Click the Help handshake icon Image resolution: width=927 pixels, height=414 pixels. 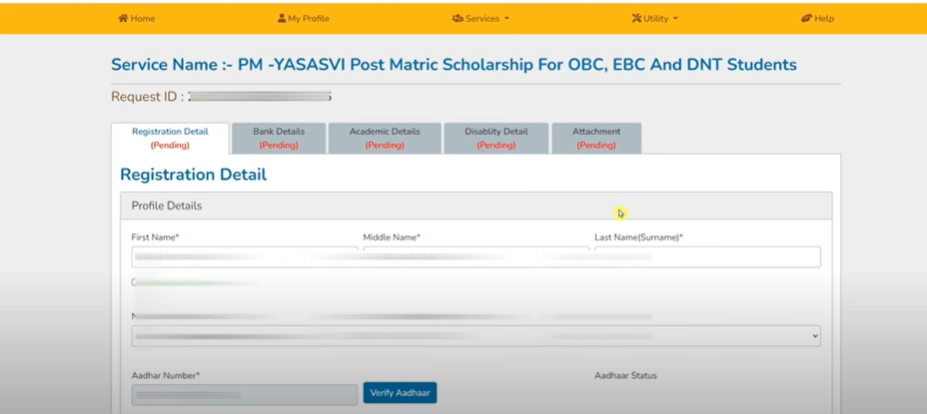806,18
